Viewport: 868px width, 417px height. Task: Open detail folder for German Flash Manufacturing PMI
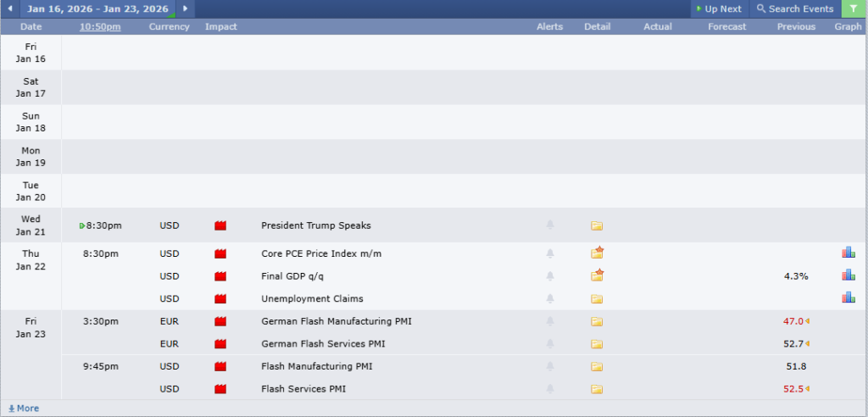[x=597, y=321]
